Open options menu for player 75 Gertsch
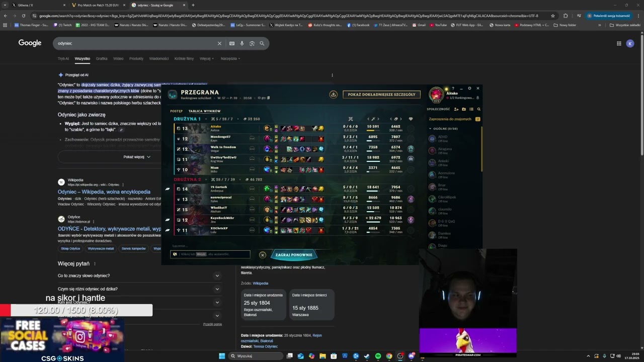 click(x=252, y=189)
